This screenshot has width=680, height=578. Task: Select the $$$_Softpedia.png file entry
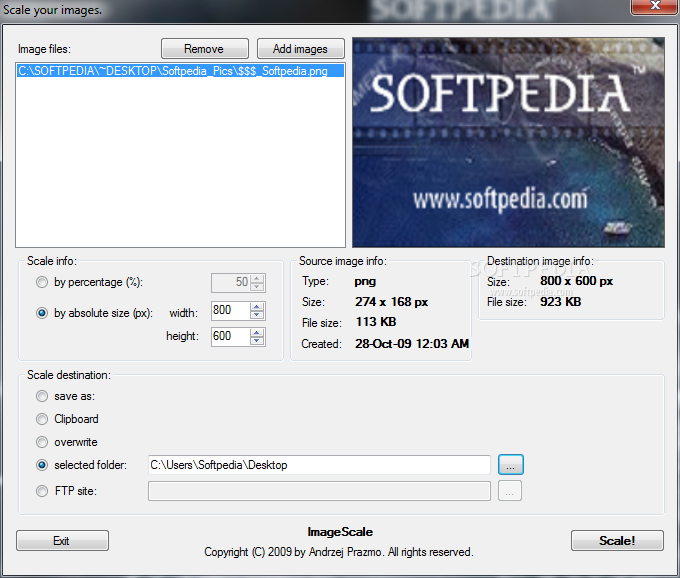click(x=180, y=71)
